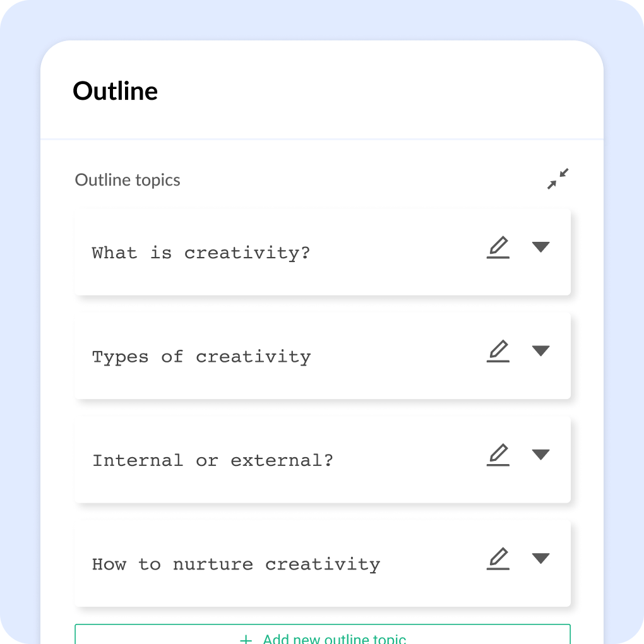Open the editor for 'Internal or external?' via pencil icon

click(x=498, y=455)
